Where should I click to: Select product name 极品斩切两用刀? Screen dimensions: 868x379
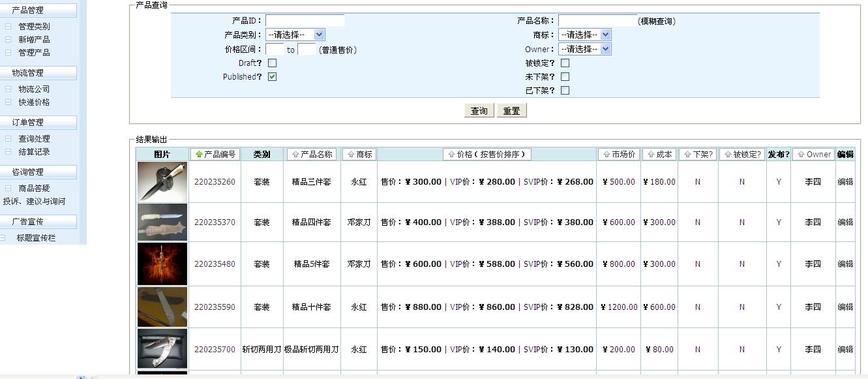click(312, 350)
